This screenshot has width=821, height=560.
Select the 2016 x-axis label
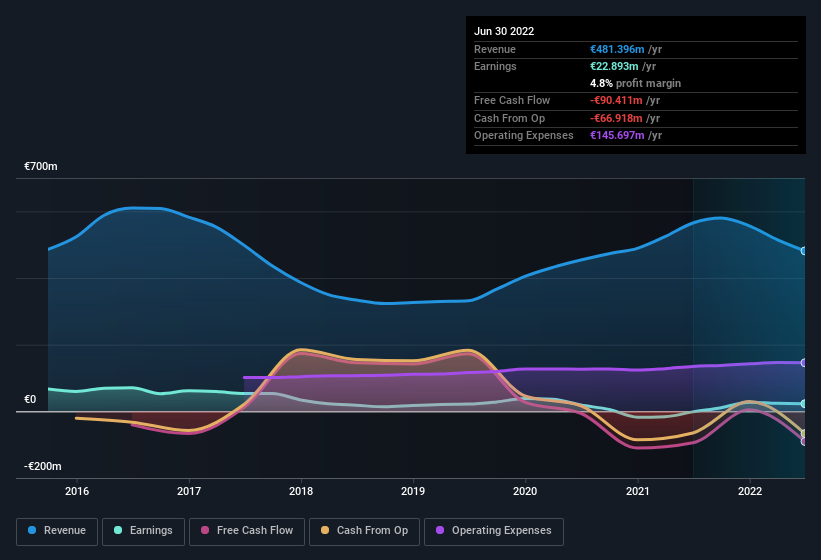77,491
